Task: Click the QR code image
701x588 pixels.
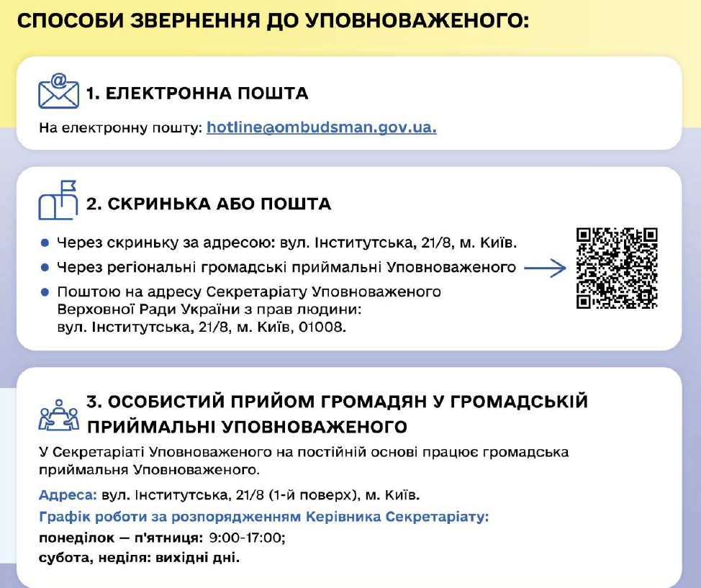Action: pyautogui.click(x=617, y=268)
